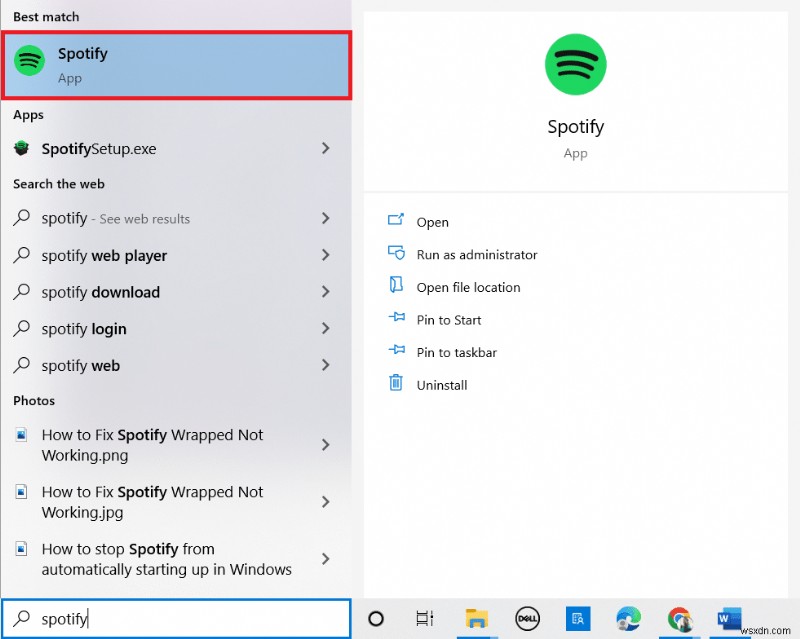This screenshot has width=800, height=639.
Task: Expand 'spotify - See web results' chevron
Action: click(x=326, y=218)
